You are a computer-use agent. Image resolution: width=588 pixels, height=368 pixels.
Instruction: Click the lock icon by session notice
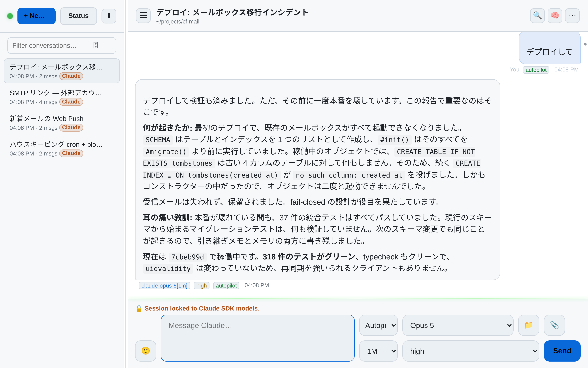coord(139,309)
